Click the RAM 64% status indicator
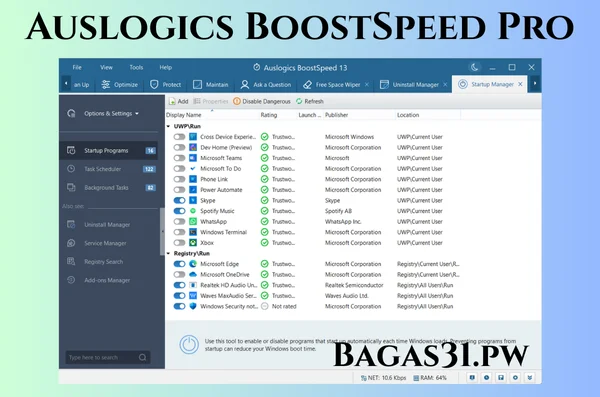Screen dimensions: 600x397 430,378
